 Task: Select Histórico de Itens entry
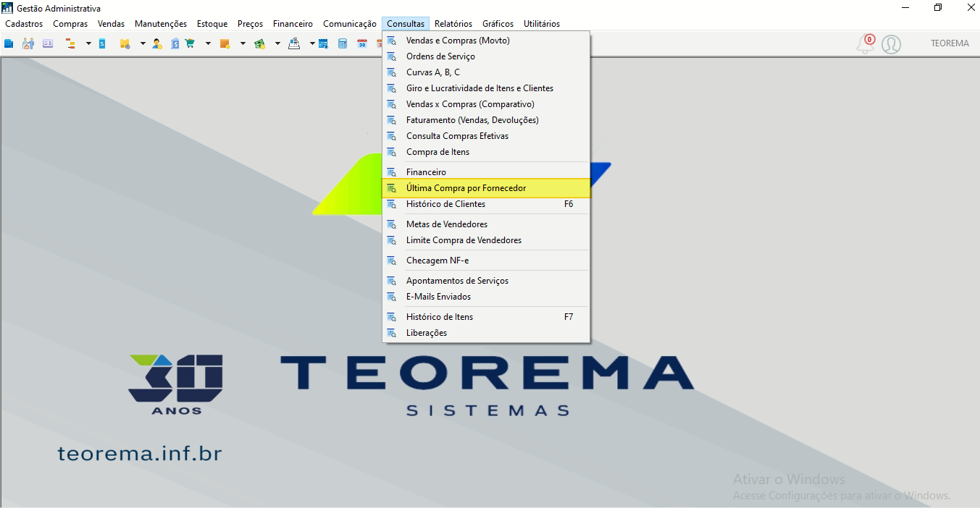pos(487,317)
